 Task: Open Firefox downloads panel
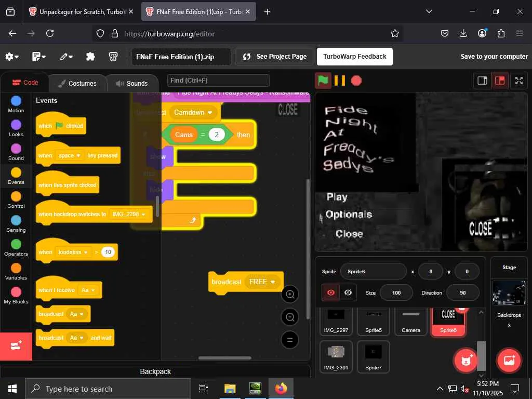pos(463,33)
